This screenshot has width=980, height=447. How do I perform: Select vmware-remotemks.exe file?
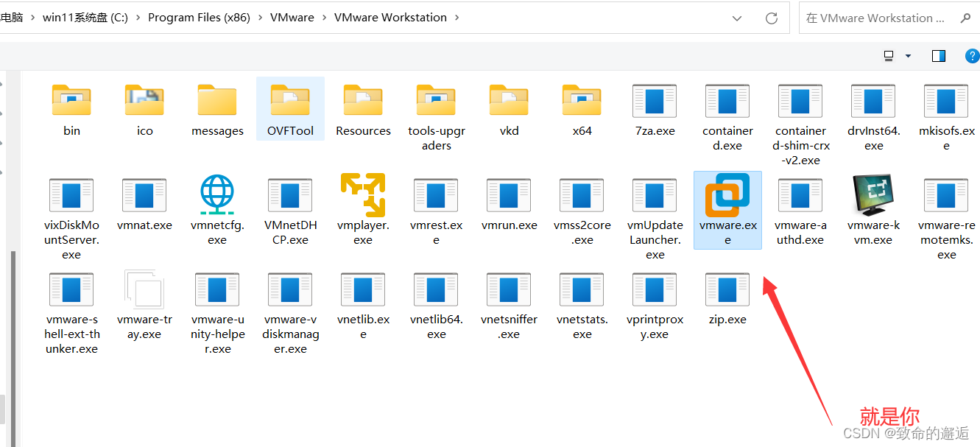click(946, 218)
